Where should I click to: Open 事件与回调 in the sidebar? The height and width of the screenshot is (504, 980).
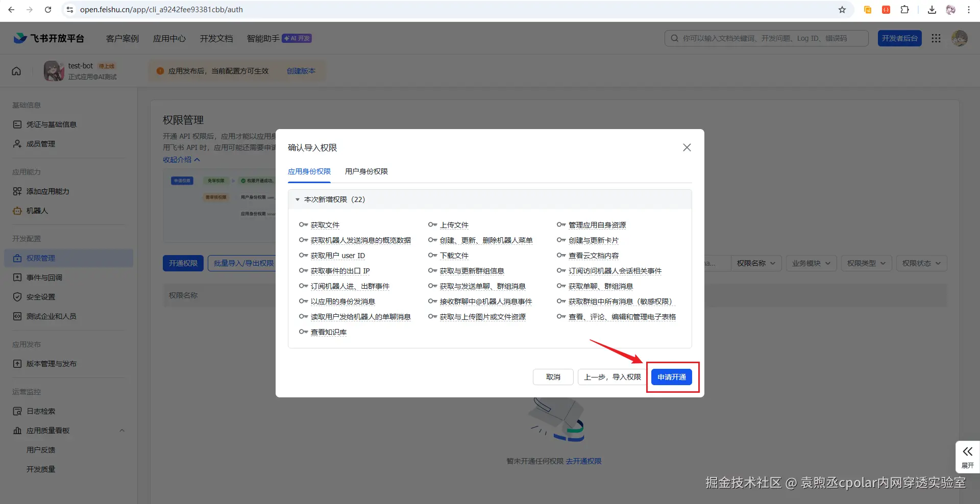pyautogui.click(x=69, y=278)
